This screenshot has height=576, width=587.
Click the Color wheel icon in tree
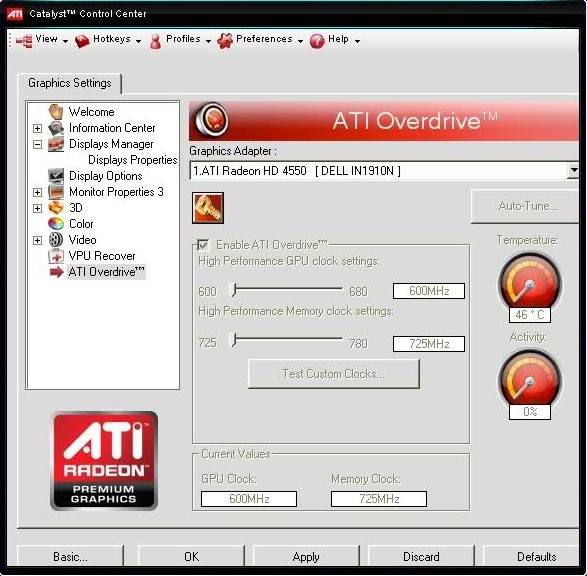coord(56,224)
